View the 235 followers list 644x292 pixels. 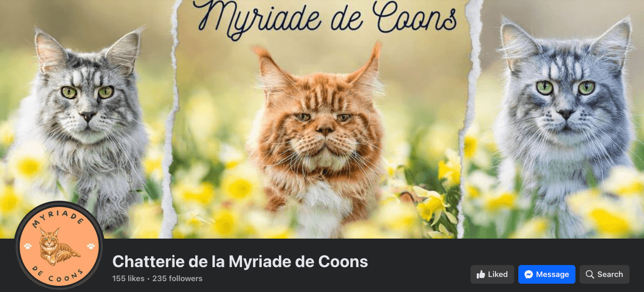[x=178, y=279]
